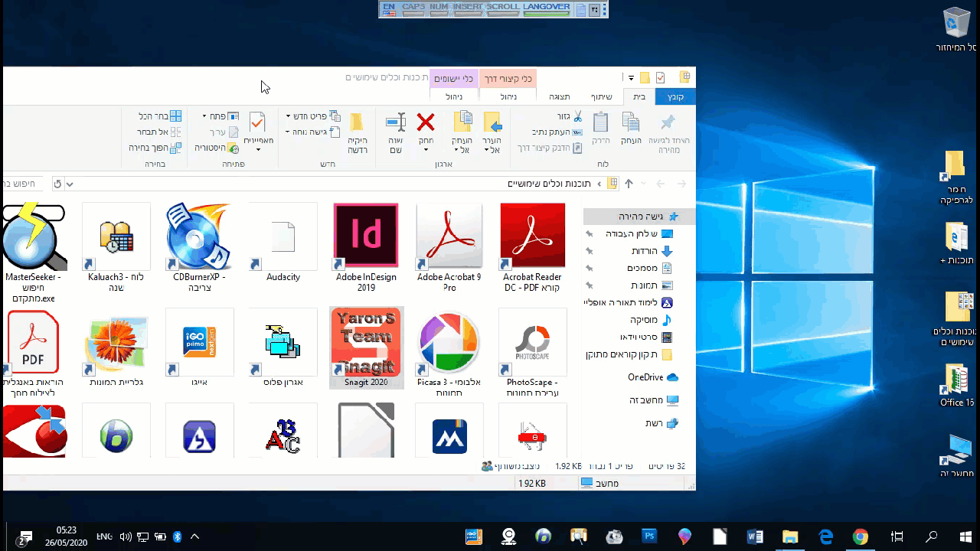The width and height of the screenshot is (980, 551).
Task: Select the Kaluach3 calendar shortcut
Action: pyautogui.click(x=116, y=248)
